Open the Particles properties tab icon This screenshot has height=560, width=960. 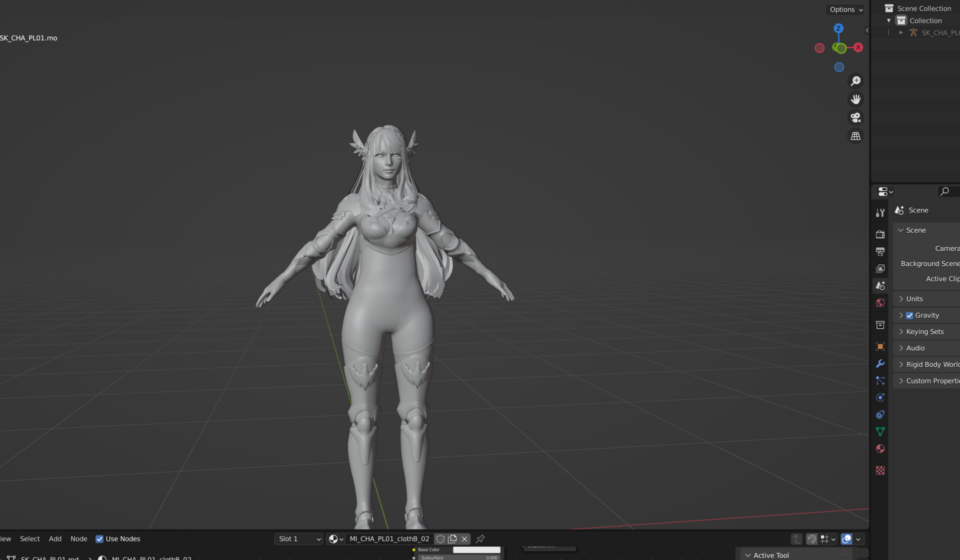coord(880,381)
